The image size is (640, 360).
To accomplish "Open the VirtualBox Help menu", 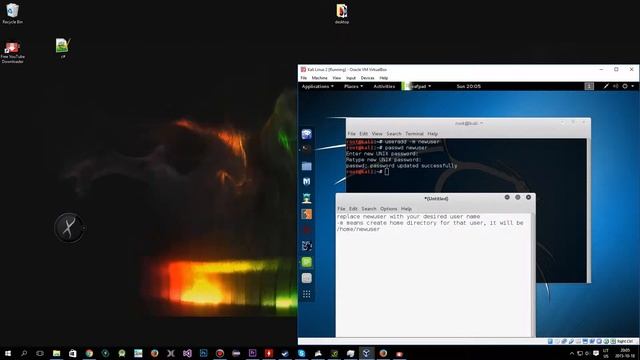I will click(x=384, y=78).
